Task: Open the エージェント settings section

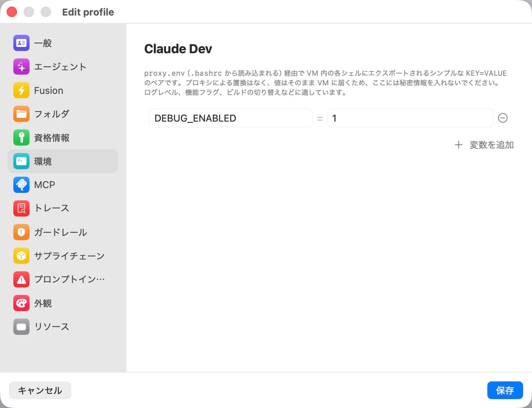Action: click(63, 67)
